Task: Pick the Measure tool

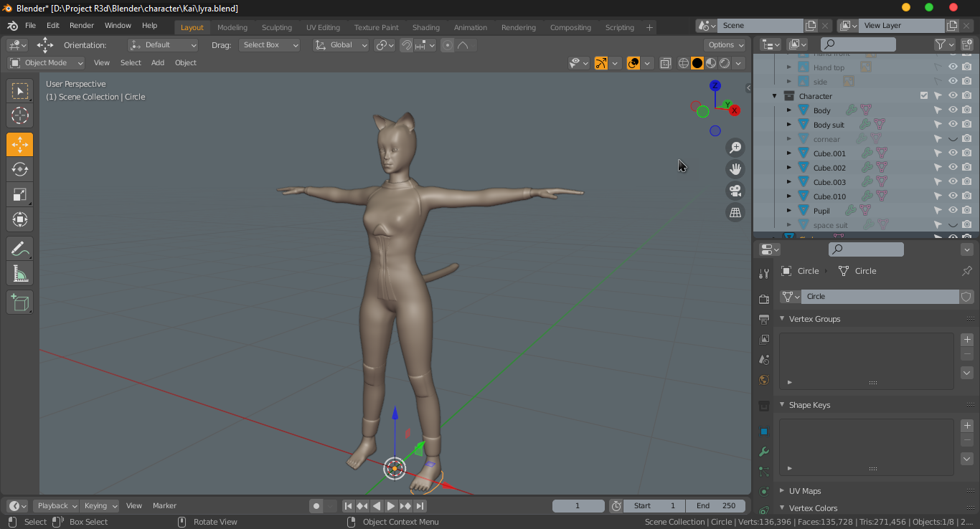Action: pos(20,273)
